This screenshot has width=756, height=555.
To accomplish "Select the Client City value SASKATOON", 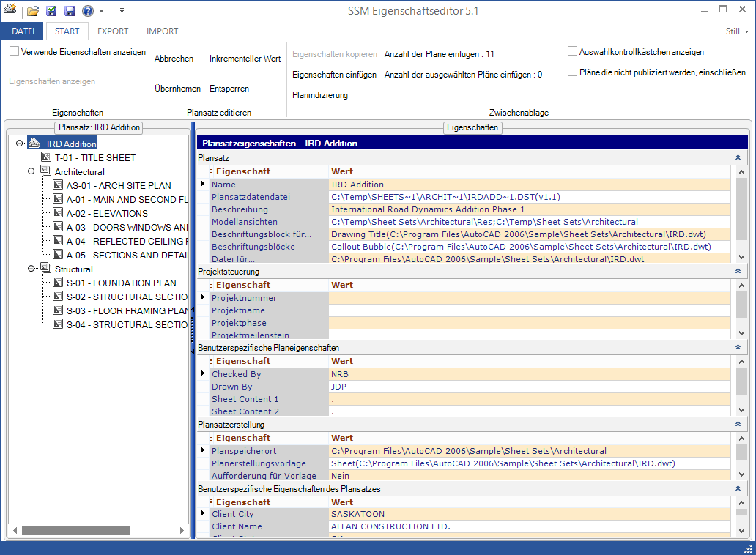I will [530, 514].
